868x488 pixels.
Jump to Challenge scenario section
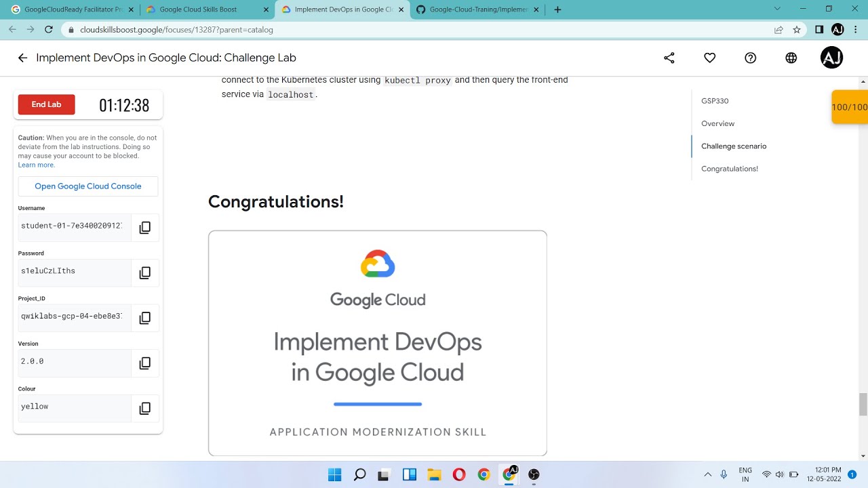734,146
